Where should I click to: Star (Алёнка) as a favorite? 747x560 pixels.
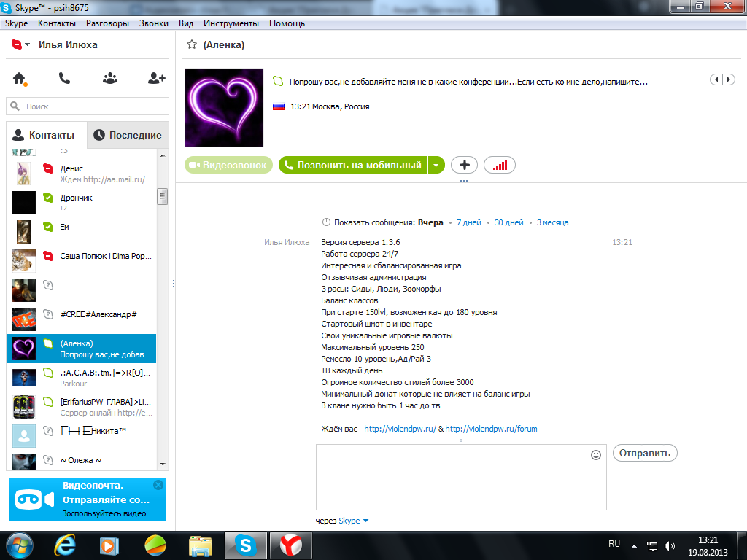pyautogui.click(x=192, y=44)
